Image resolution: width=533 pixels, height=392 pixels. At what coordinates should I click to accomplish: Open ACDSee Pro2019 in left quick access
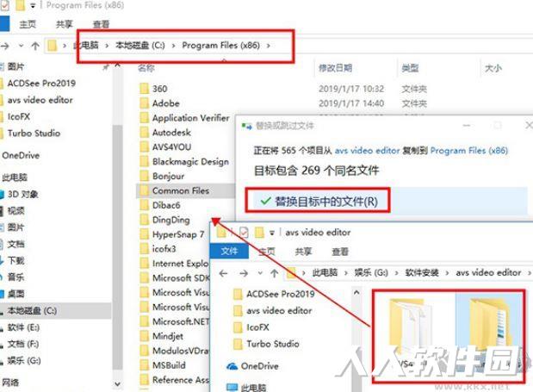[x=41, y=84]
